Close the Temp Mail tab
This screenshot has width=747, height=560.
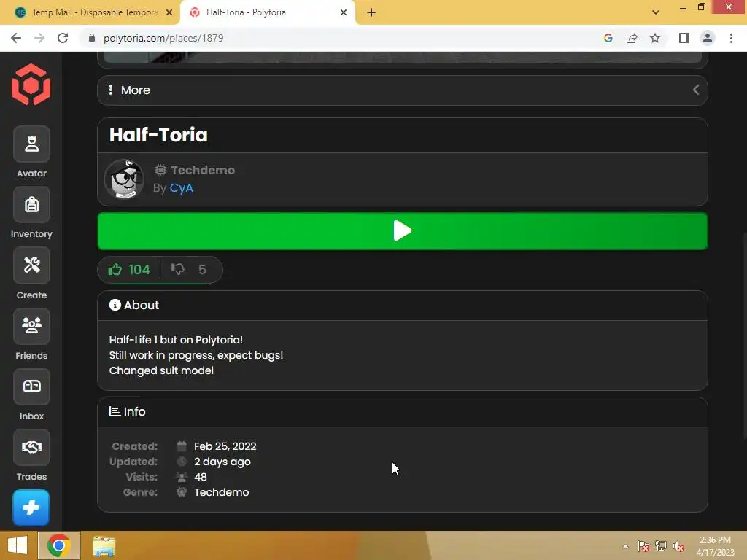tap(169, 12)
